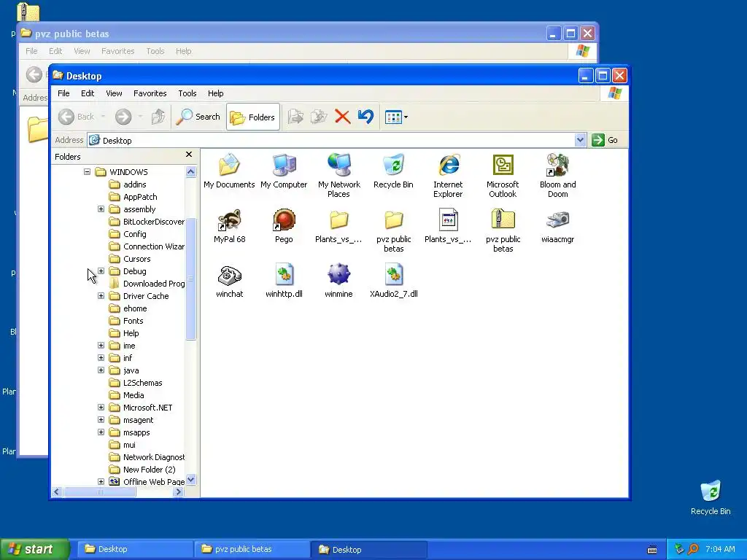This screenshot has height=560, width=747.
Task: Select the MyPal 68 shortcut icon
Action: (230, 220)
